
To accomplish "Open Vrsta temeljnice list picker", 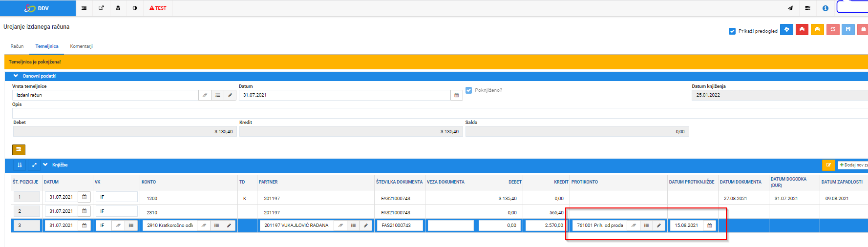I will point(218,95).
